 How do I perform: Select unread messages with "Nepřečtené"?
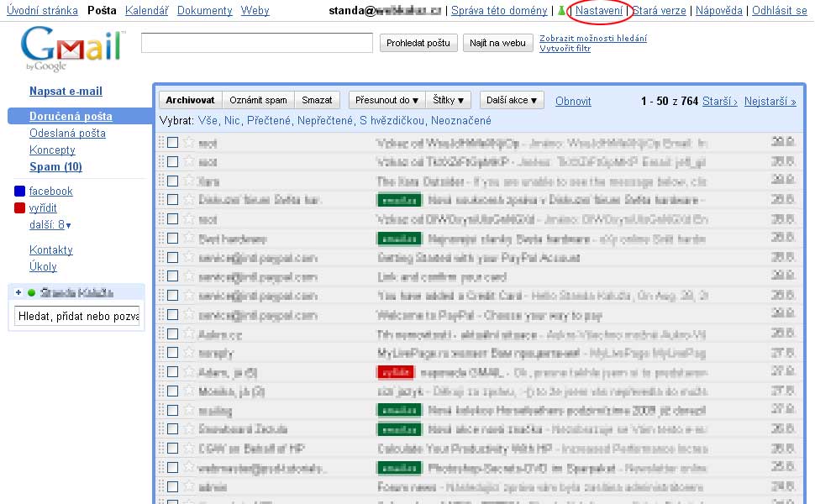click(x=325, y=121)
